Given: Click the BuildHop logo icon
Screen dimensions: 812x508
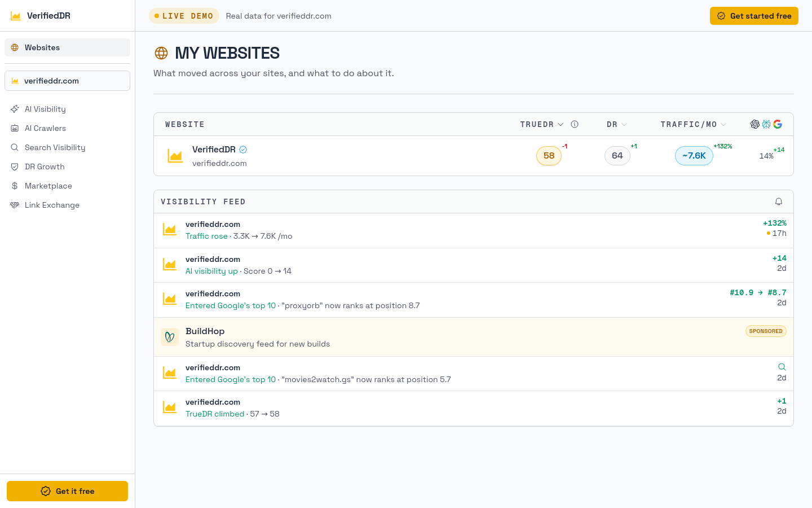Looking at the screenshot, I should [170, 337].
